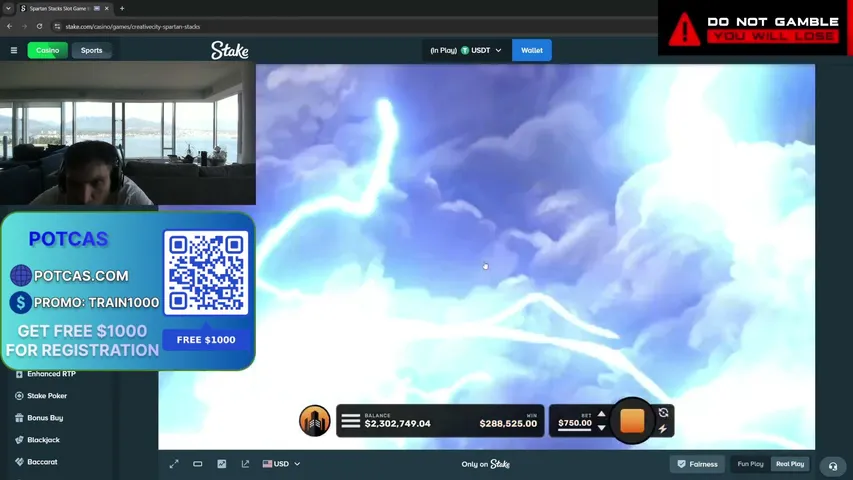Click the win amount $288,525.00
This screenshot has height=480, width=853.
point(508,423)
